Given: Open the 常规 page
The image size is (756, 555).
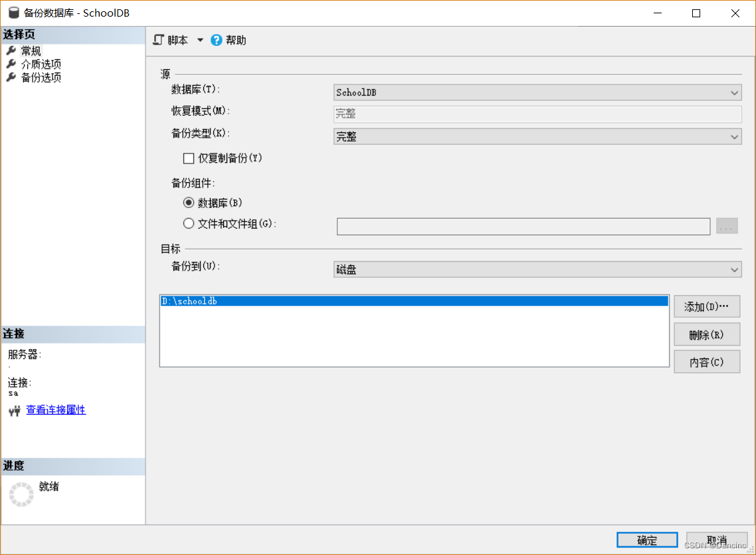Looking at the screenshot, I should (x=31, y=51).
